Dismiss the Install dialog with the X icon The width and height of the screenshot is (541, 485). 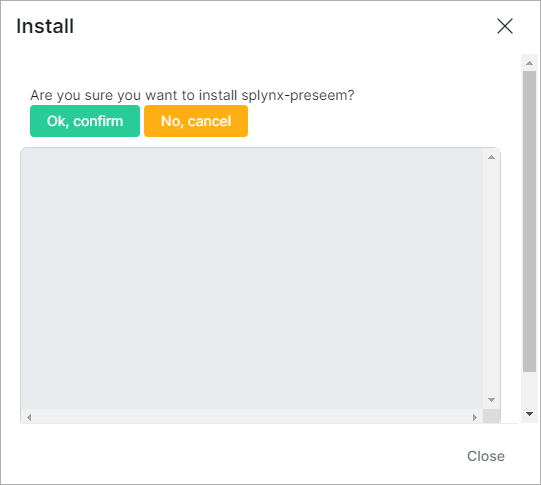[x=505, y=26]
